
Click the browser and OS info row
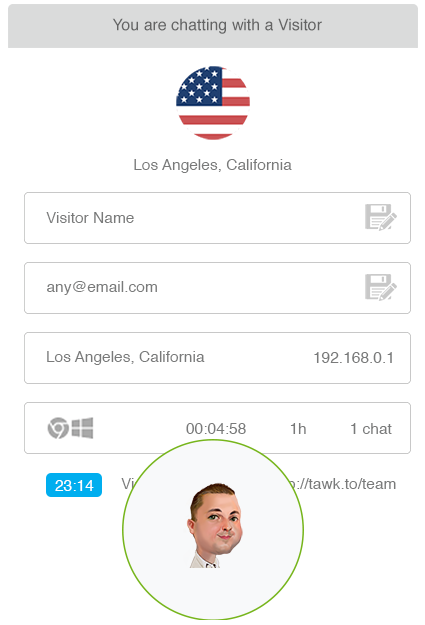[x=217, y=428]
